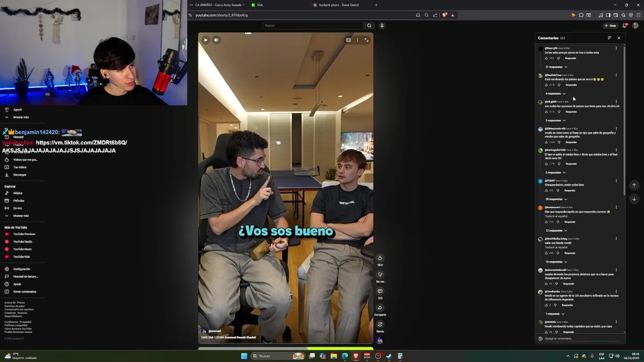Enter fullscreen on the Short
644x362 pixels.
(x=366, y=40)
